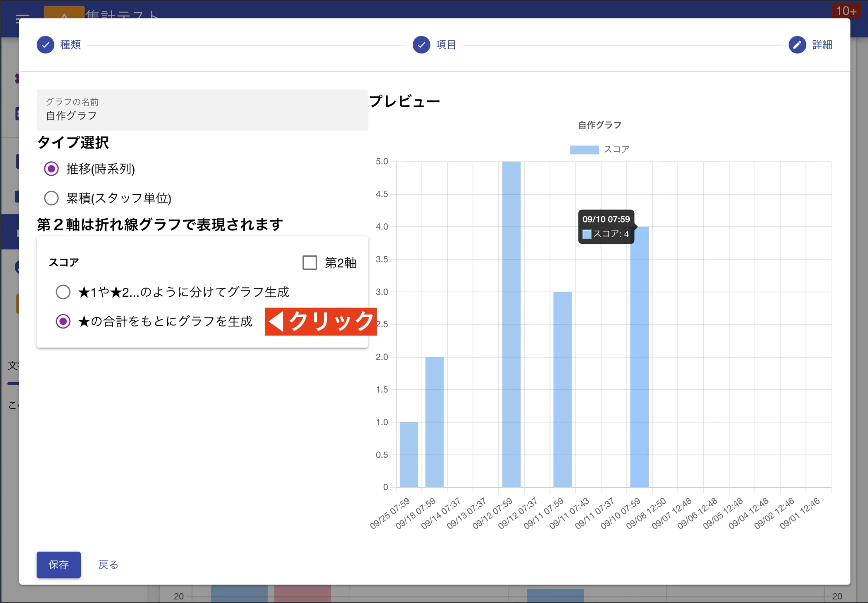Switch to the 項目 step

445,45
